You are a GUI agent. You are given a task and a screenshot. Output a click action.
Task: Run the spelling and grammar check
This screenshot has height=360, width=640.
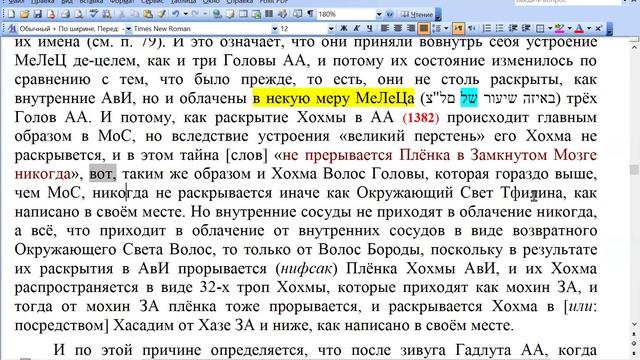(x=94, y=14)
